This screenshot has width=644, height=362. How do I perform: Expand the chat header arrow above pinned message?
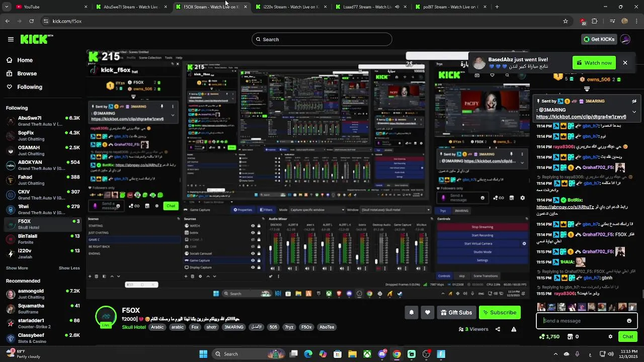[x=587, y=89]
